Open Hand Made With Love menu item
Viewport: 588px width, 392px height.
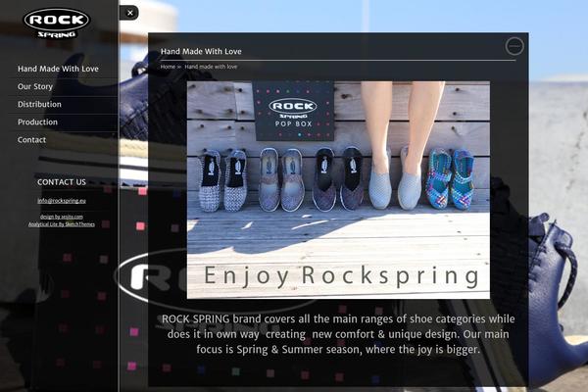58,69
